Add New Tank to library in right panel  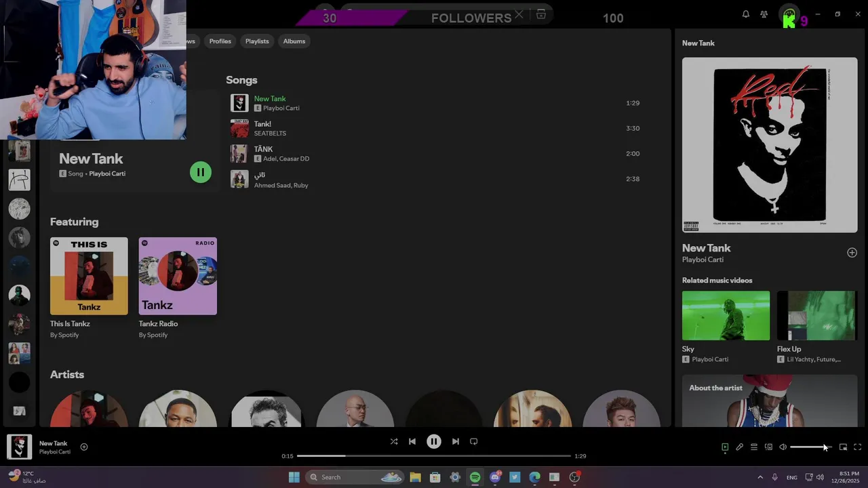tap(852, 253)
